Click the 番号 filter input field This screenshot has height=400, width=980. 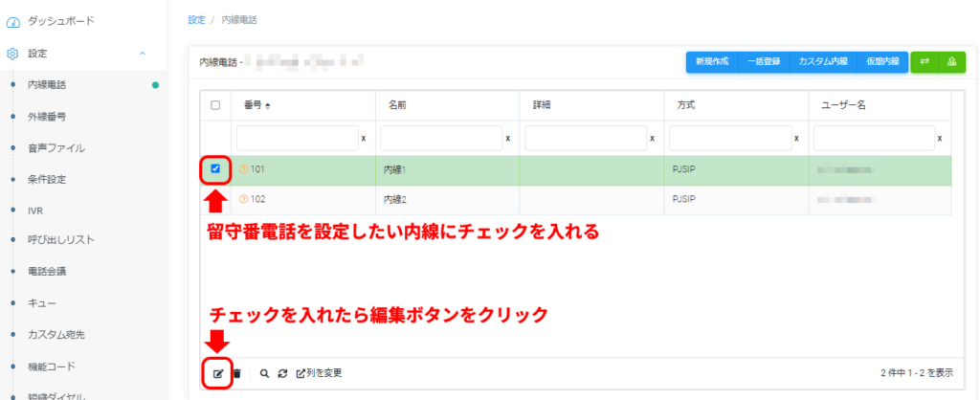point(295,139)
